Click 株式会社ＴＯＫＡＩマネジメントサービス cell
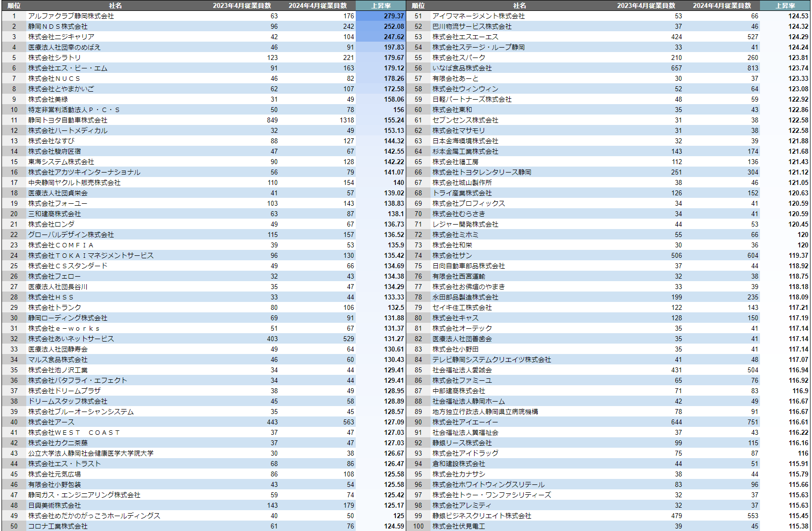812x531 pixels. click(91, 255)
